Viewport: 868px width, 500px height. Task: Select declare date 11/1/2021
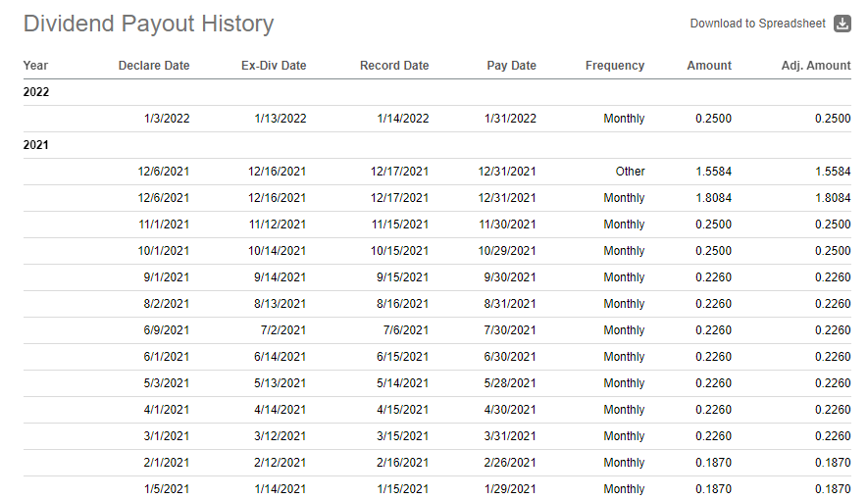click(164, 225)
